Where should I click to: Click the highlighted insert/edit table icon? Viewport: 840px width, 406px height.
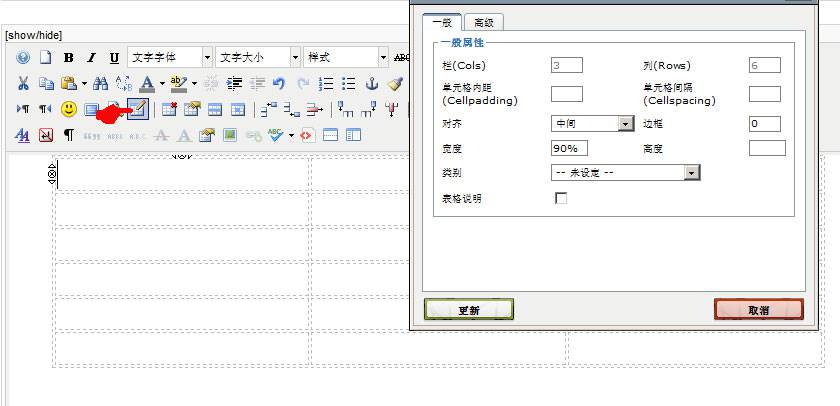(x=138, y=109)
